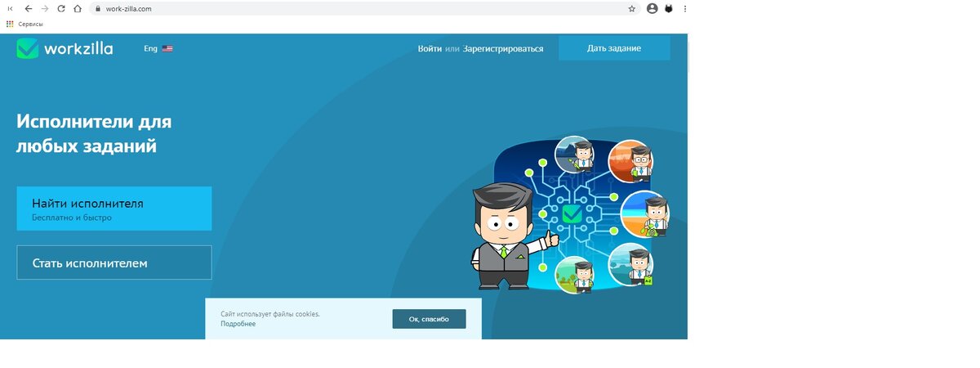Jump to first page arrow icon

tap(11, 8)
